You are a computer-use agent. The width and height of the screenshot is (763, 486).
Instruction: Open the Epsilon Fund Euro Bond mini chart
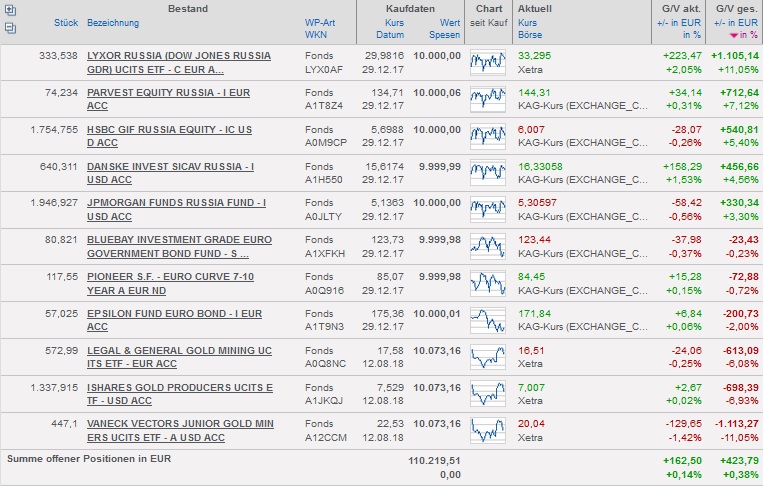488,321
